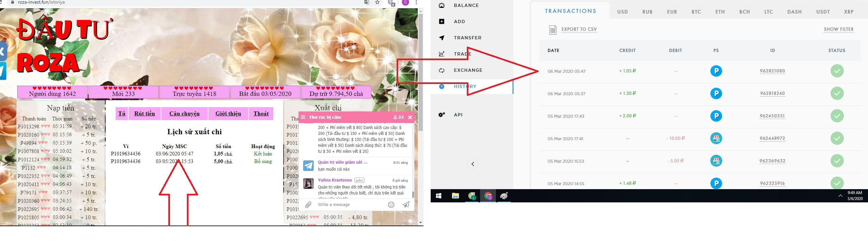The image size is (868, 248).
Task: Open transaction ID 962325916
Action: tap(772, 184)
